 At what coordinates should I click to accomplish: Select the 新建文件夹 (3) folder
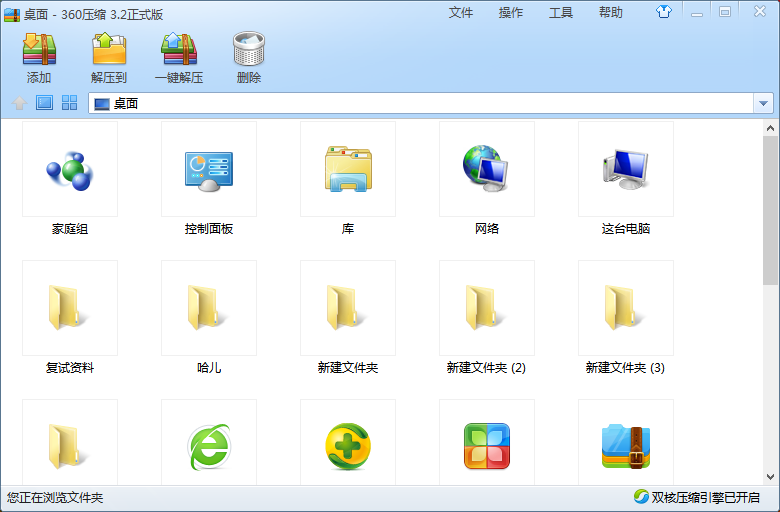tap(626, 308)
